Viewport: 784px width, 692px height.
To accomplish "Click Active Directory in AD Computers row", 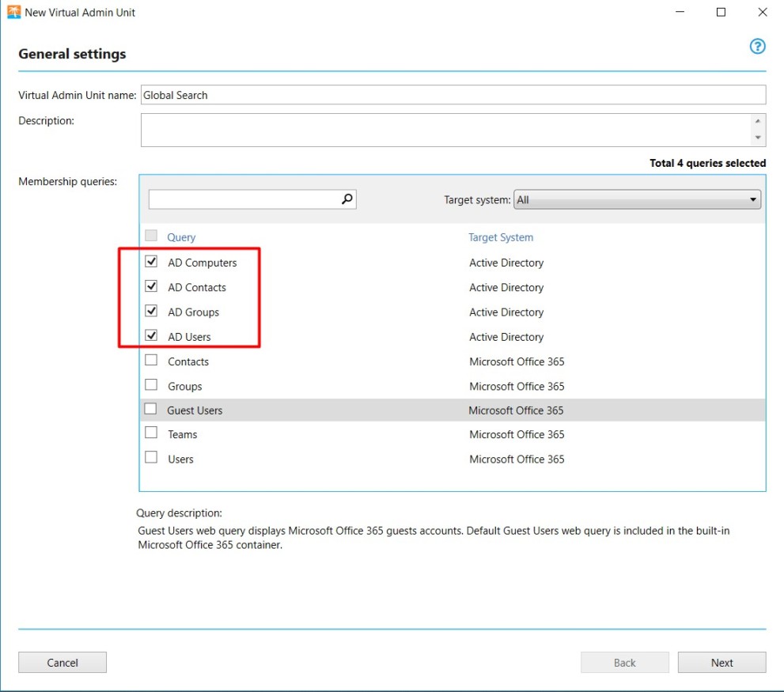I will pos(506,263).
